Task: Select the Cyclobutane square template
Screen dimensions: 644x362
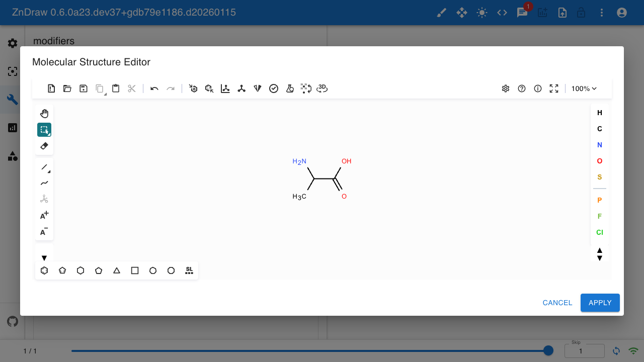Action: [135, 270]
